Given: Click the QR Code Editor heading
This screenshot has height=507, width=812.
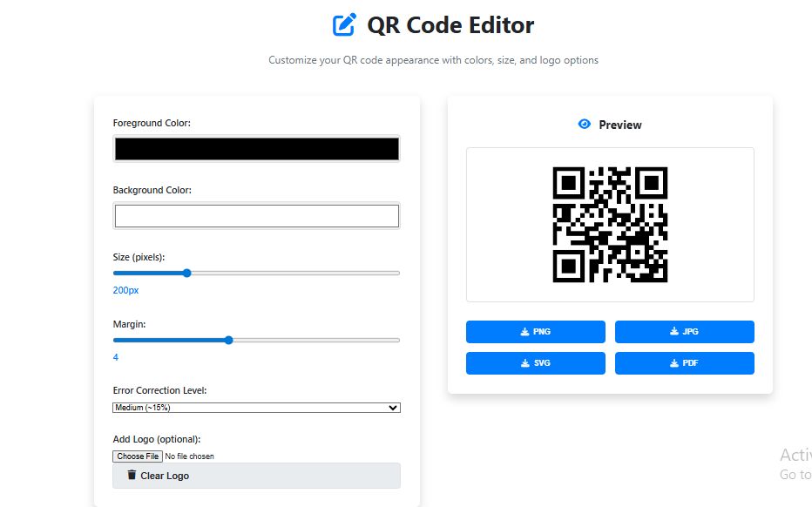Looking at the screenshot, I should 450,25.
